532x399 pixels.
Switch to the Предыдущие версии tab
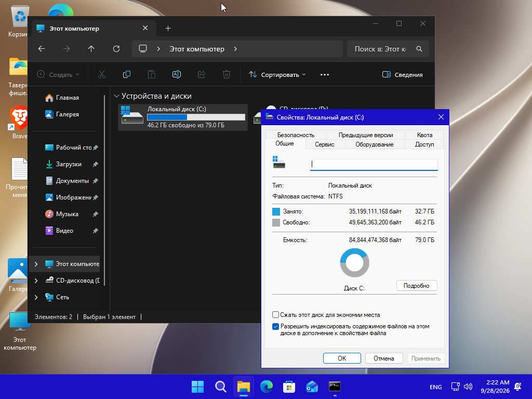[x=366, y=135]
